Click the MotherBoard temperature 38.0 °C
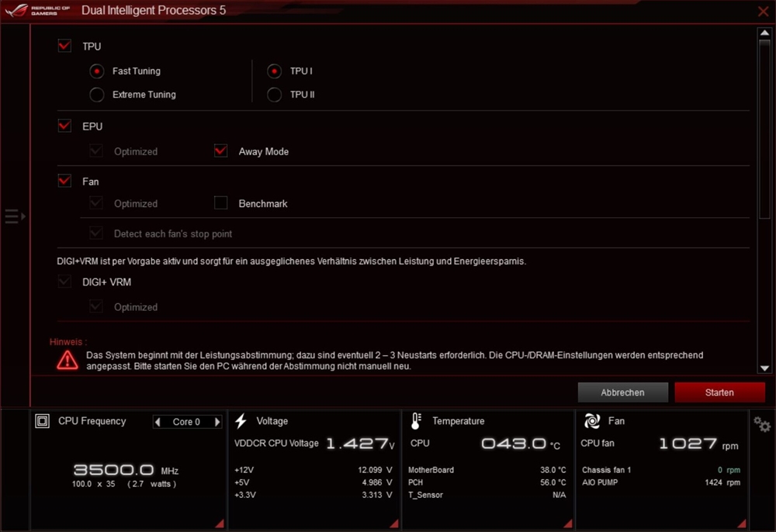The width and height of the screenshot is (776, 532). [553, 470]
